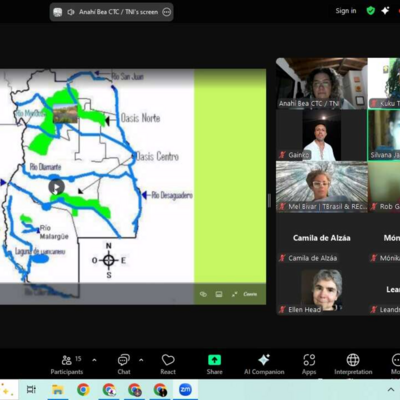Click Ellen Head's muted microphone icon
Viewport: 400px width, 400px height.
(283, 310)
